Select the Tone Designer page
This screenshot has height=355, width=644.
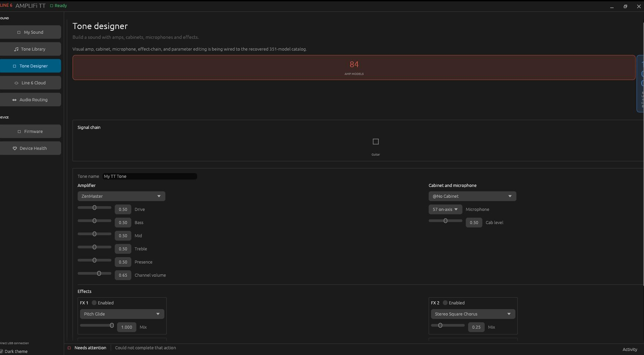click(x=30, y=66)
